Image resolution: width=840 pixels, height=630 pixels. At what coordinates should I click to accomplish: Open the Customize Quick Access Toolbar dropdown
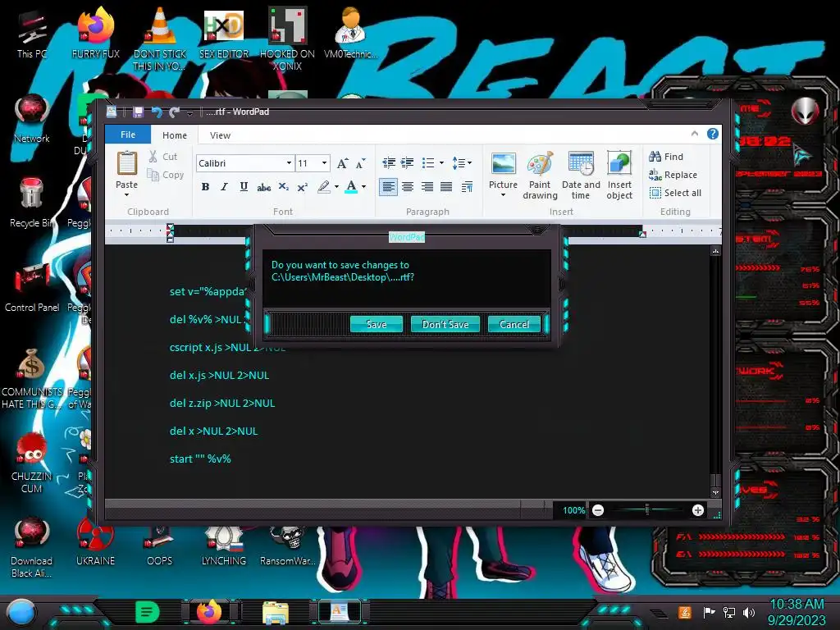(x=189, y=112)
